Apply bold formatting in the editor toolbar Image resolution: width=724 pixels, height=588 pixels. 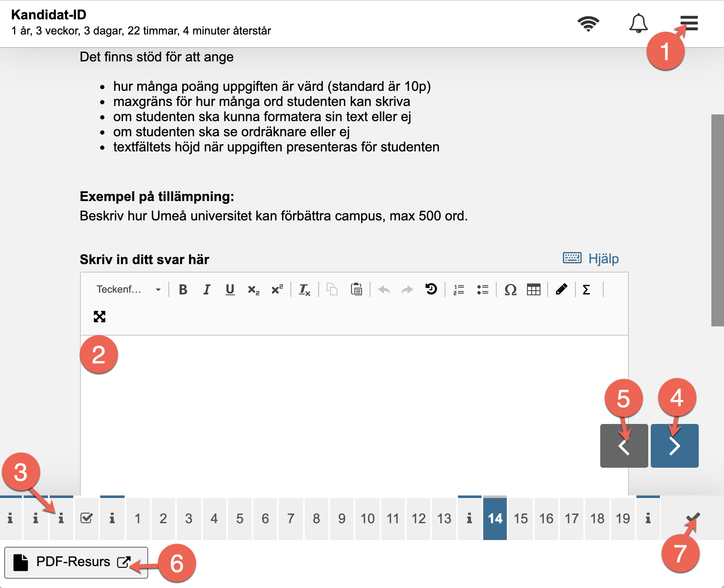[x=183, y=289]
